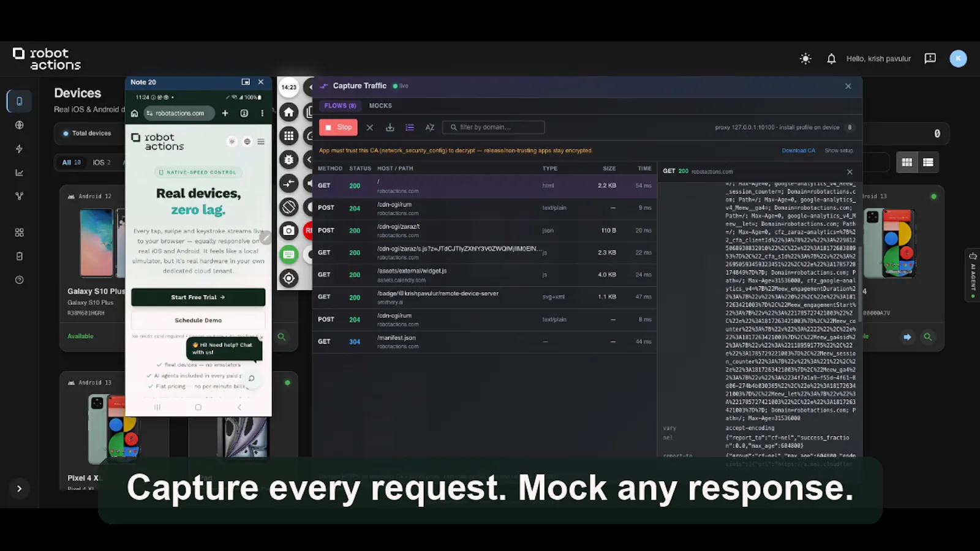Filter devices by the All 10 tab
This screenshot has height=551, width=980.
point(71,162)
